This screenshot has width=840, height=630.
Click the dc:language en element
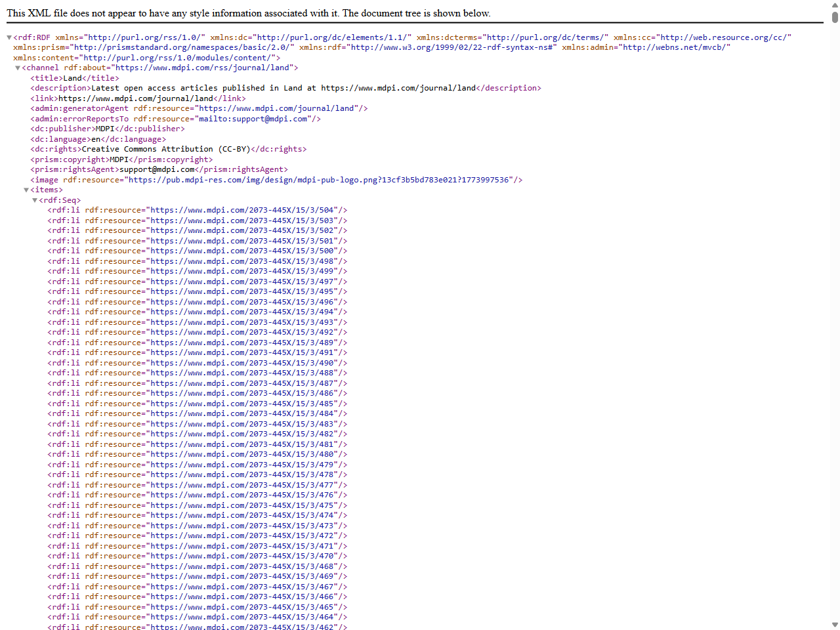click(98, 139)
